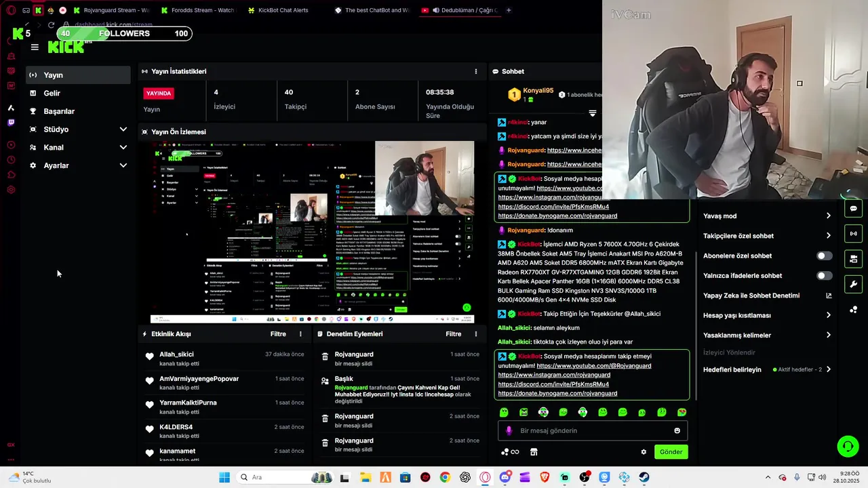
Task: Open the hamburger menu beside the Kick logo
Action: click(35, 47)
